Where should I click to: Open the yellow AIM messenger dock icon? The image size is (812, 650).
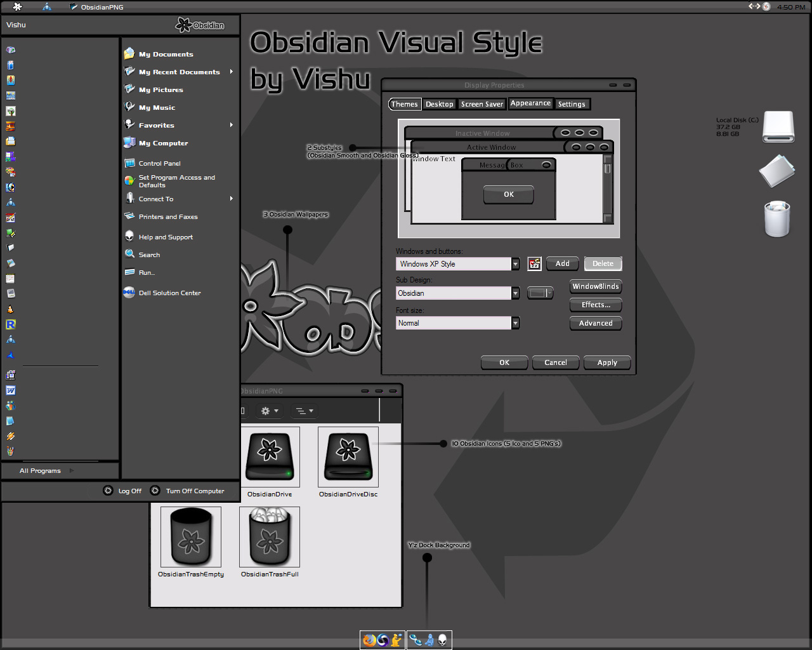tap(396, 640)
